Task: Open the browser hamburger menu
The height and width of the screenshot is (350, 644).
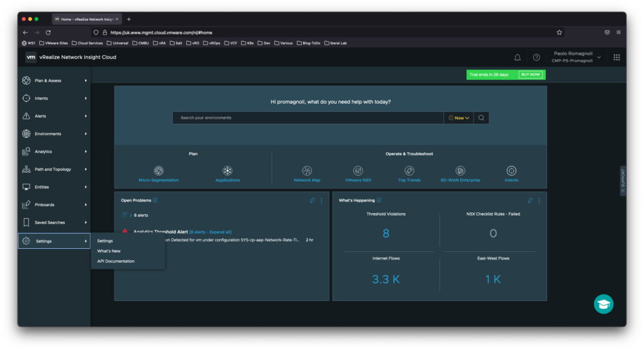Action: tap(619, 33)
